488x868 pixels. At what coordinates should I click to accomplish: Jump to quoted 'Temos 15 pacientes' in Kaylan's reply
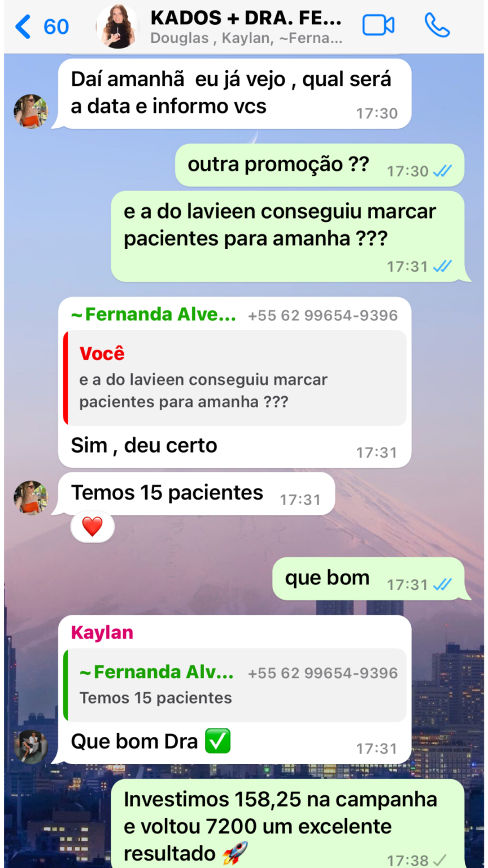click(234, 685)
